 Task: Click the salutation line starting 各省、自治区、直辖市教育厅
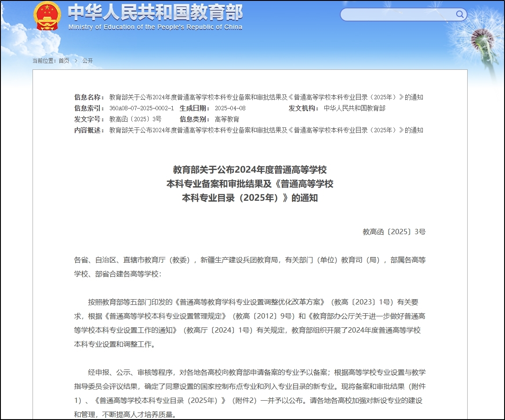coord(250,260)
